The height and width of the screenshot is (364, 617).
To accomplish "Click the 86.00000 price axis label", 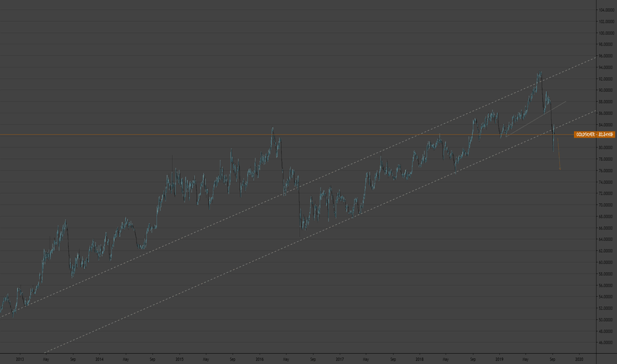I will click(x=606, y=113).
